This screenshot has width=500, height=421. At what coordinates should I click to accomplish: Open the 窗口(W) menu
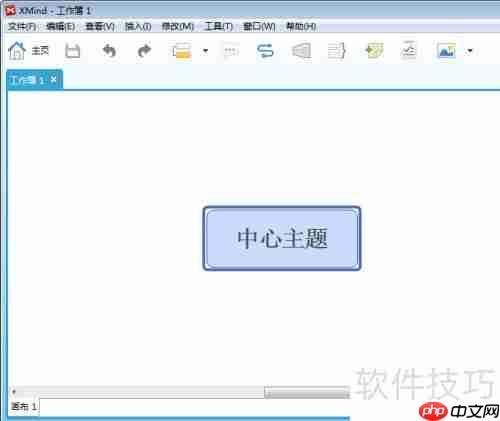259,26
